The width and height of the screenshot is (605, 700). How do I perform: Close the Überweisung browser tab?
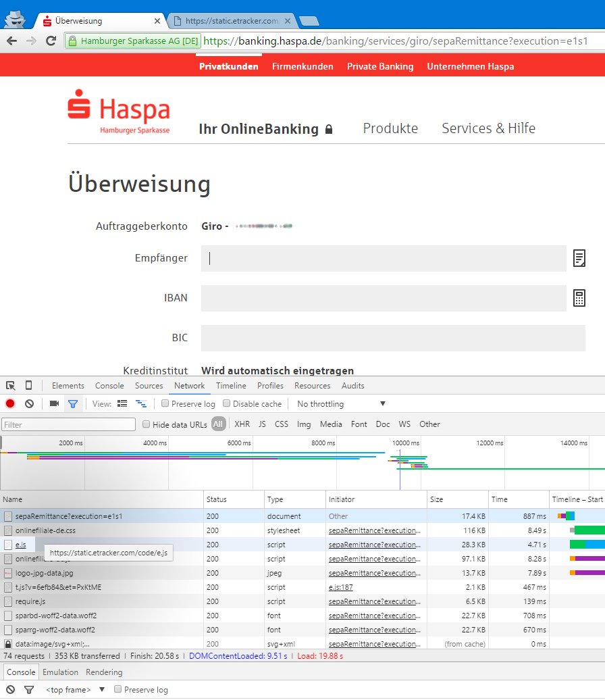[157, 21]
